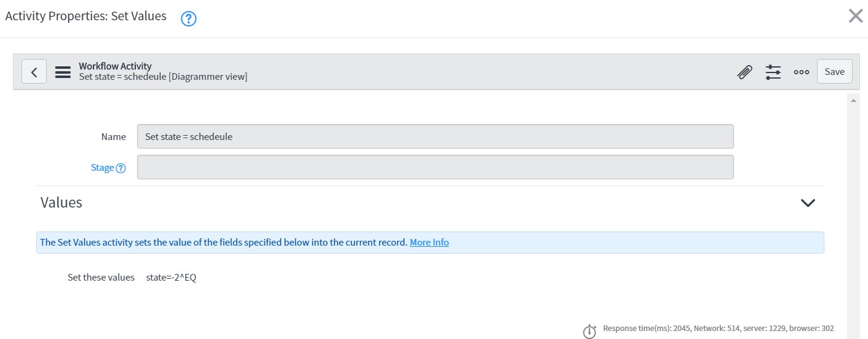Image resolution: width=868 pixels, height=339 pixels.
Task: Save the workflow activity
Action: [834, 72]
